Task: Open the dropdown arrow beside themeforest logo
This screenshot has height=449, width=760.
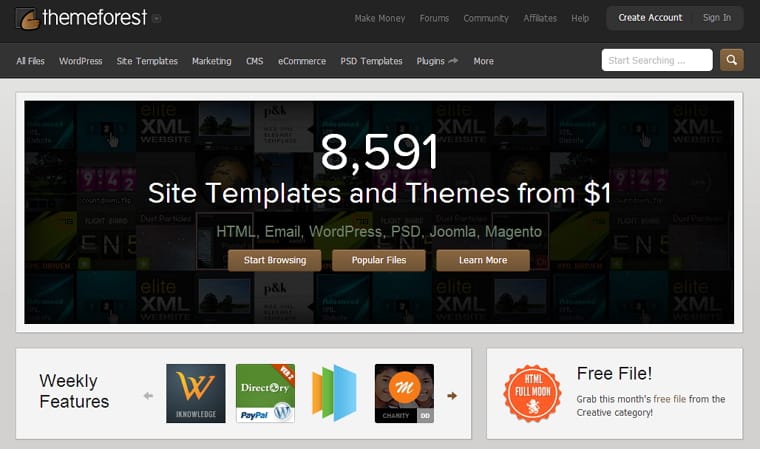Action: 156,18
